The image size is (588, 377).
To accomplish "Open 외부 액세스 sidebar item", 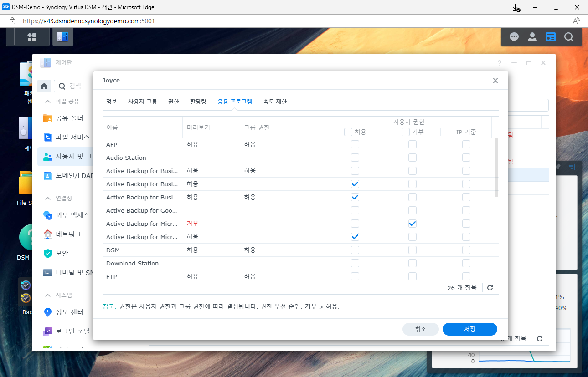I will (x=65, y=215).
